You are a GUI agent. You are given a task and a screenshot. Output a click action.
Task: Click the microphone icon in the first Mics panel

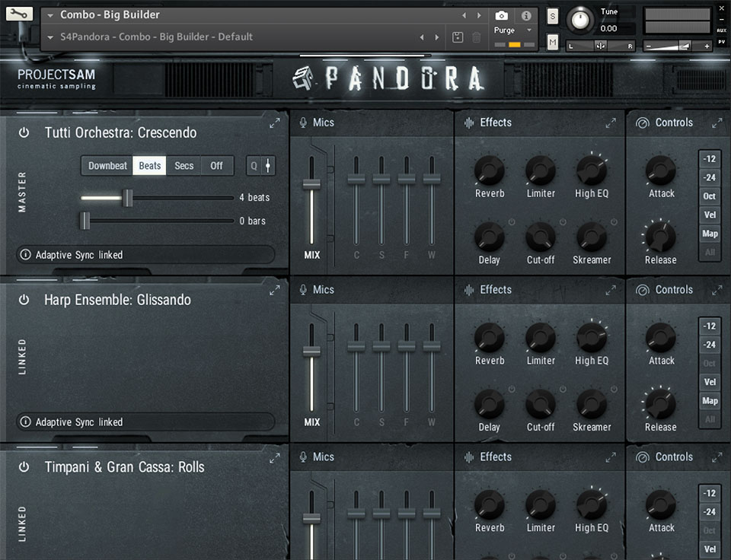[303, 123]
